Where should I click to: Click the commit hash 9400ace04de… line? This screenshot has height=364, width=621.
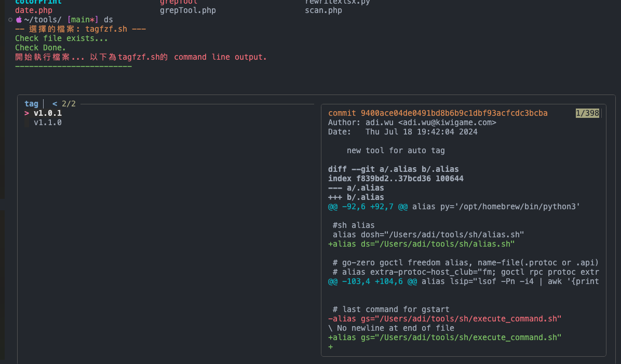click(438, 113)
